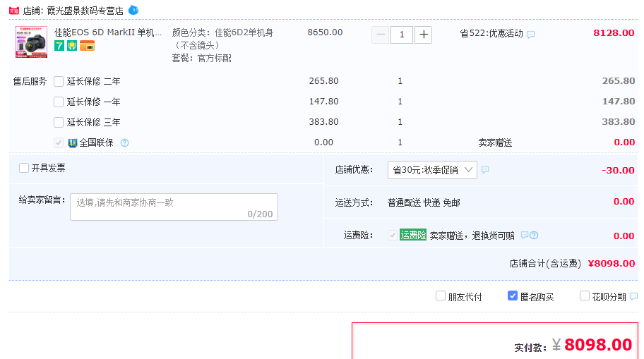Open the 省30元:秋季促销 discount dropdown
644x359 pixels.
pos(432,170)
